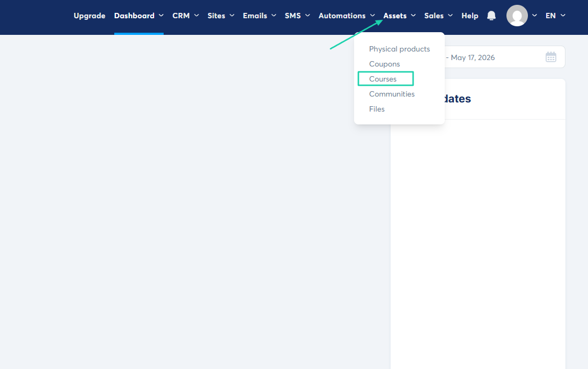This screenshot has height=369, width=588.
Task: Open the profile dropdown chevron
Action: pyautogui.click(x=535, y=16)
